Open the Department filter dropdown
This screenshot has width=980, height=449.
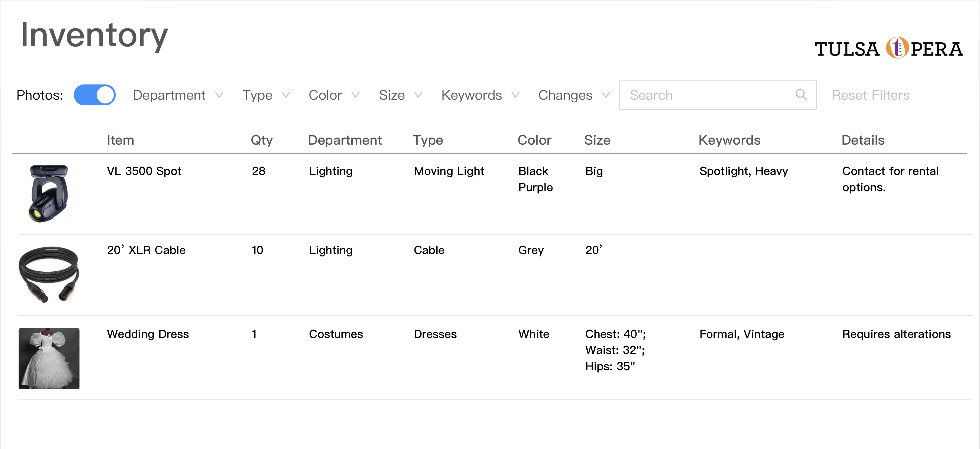178,95
